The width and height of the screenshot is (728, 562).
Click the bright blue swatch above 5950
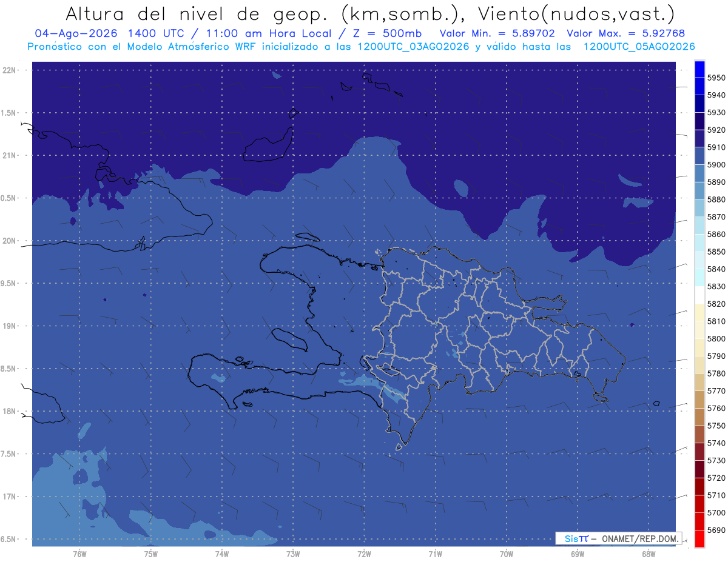point(699,69)
